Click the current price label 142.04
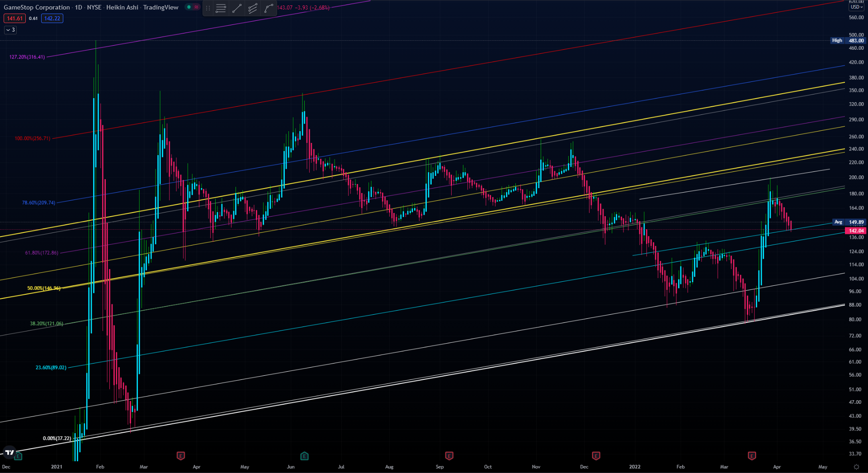Image resolution: width=868 pixels, height=473 pixels. (x=856, y=231)
